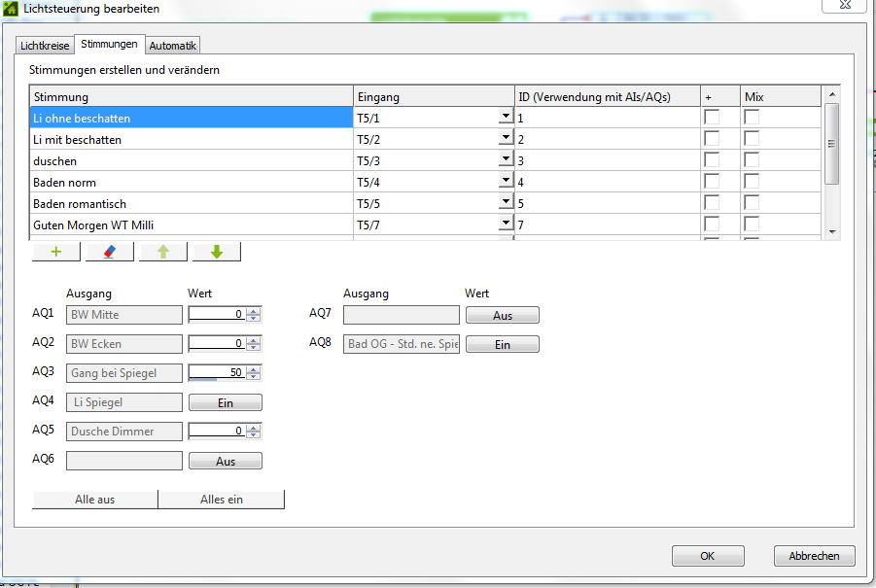
Task: Toggle the AQ7 Aus button
Action: (x=503, y=315)
